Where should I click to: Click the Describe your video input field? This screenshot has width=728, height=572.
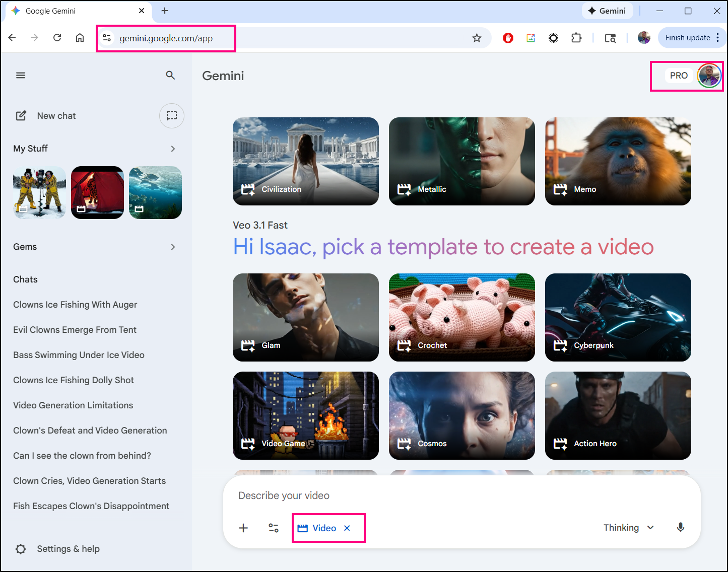tap(453, 495)
